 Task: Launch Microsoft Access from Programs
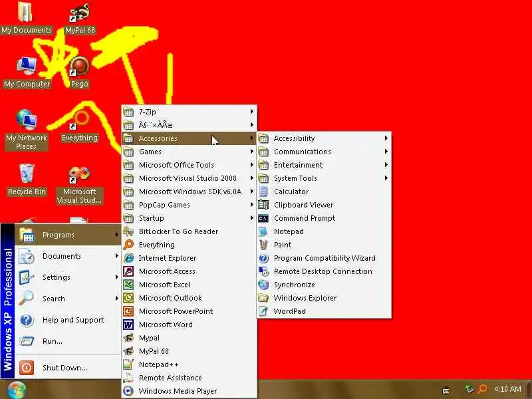point(189,271)
